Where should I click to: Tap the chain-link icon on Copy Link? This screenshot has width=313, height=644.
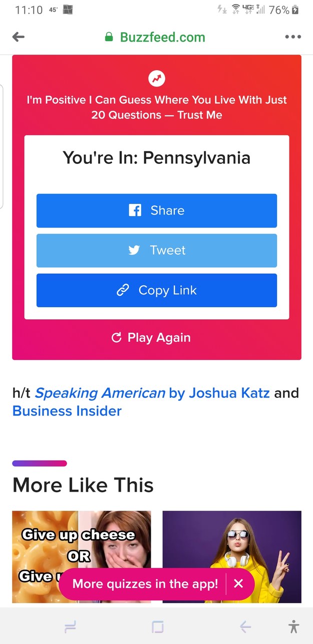coord(123,290)
